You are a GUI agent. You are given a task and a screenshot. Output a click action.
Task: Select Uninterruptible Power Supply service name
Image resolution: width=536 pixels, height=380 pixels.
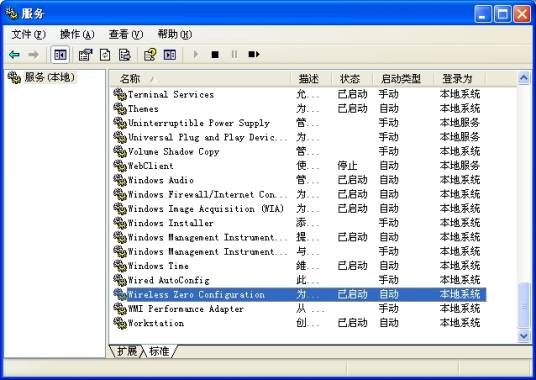[x=199, y=123]
